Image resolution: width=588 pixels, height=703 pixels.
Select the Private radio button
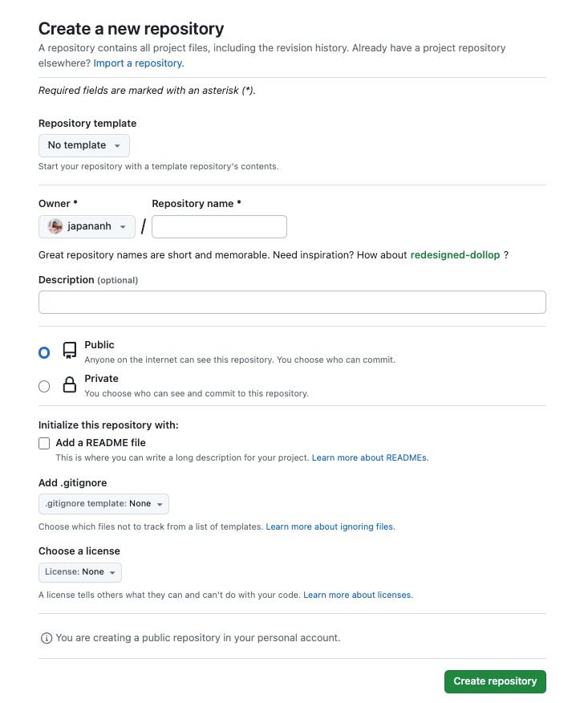[44, 386]
